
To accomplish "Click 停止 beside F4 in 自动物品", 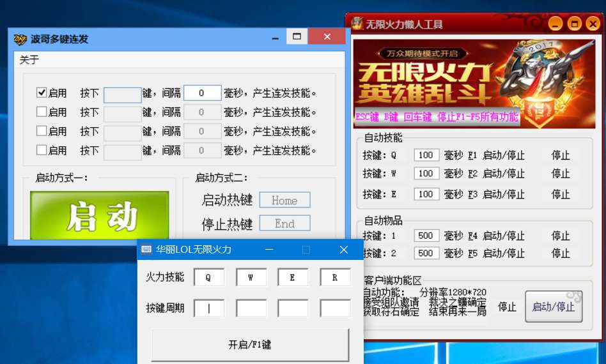I will click(561, 236).
